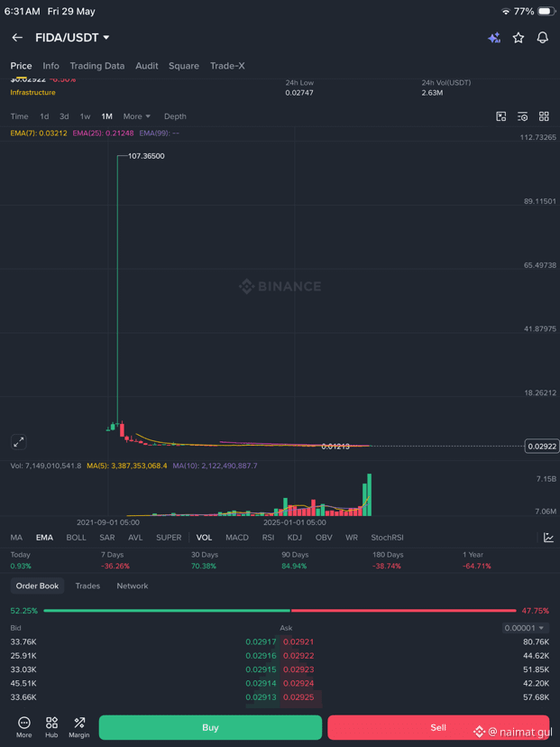This screenshot has height=747, width=560.
Task: Click the Infrastructure category tag
Action: click(x=32, y=92)
